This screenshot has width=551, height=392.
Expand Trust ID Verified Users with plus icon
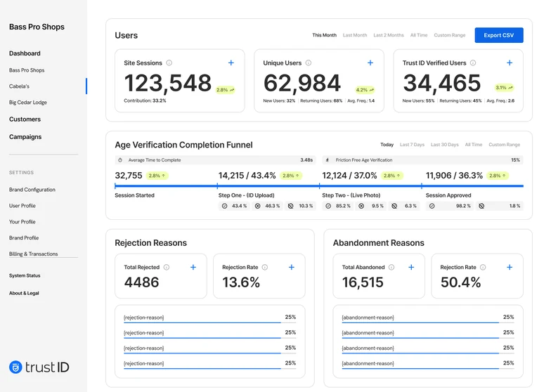coord(510,63)
